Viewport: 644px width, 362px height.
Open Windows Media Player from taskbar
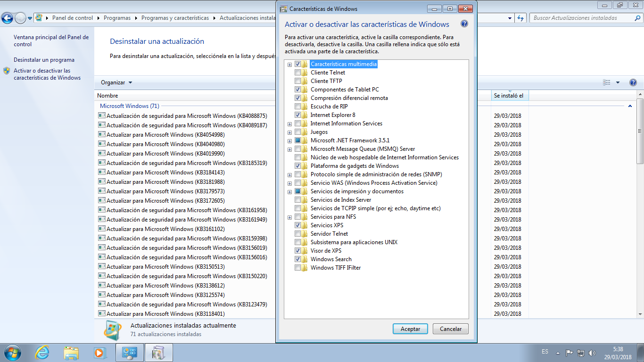100,353
